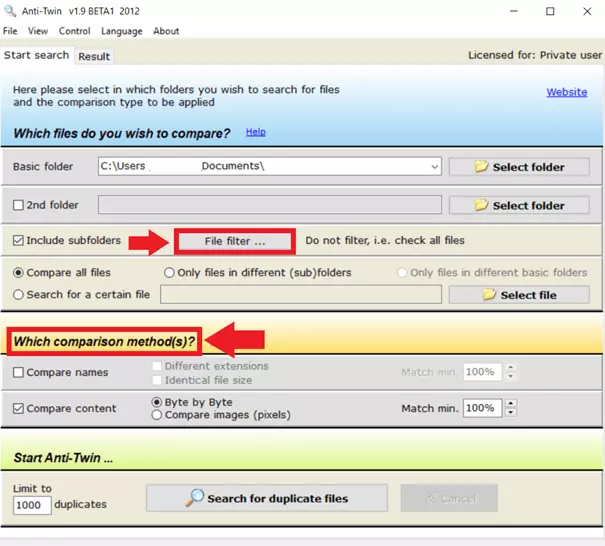Click the 2nd folder path field
Viewport: 605px width, 546px height.
(270, 205)
